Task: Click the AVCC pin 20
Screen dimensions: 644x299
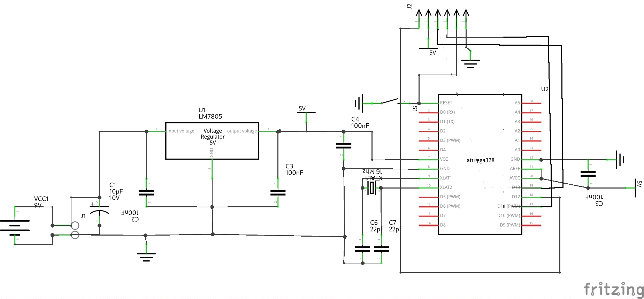Action: click(x=531, y=178)
